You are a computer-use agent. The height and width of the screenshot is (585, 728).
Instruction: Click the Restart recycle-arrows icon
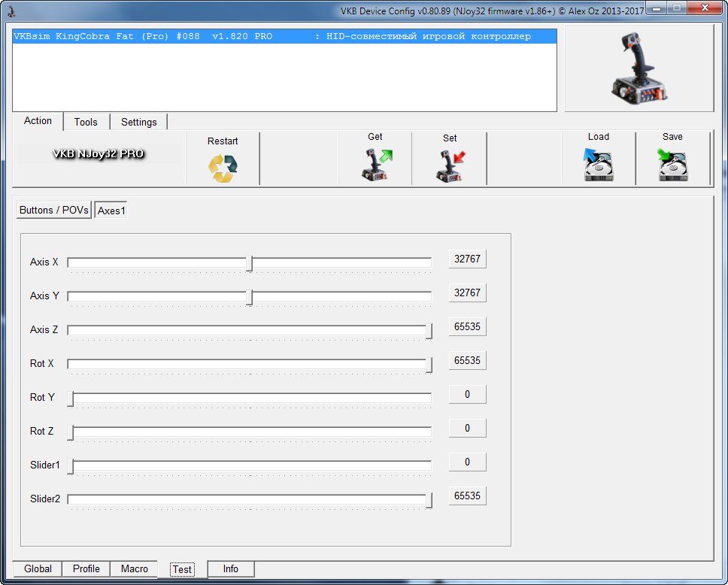coord(223,168)
